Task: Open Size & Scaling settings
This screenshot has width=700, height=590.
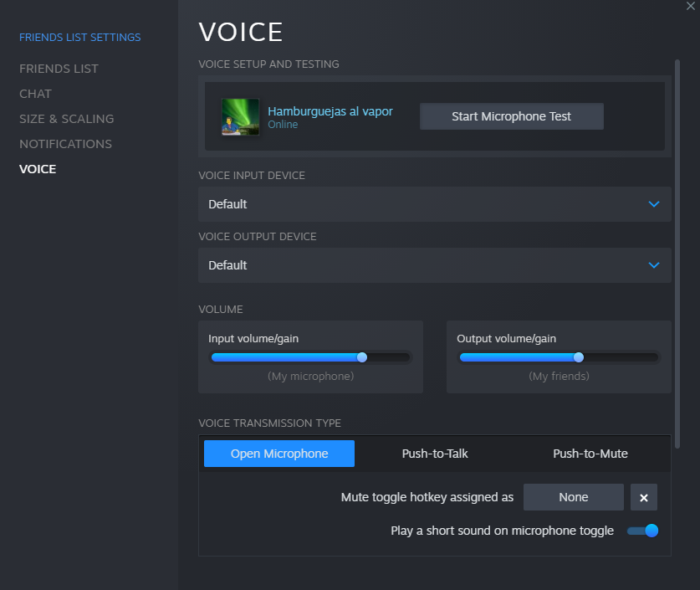Action: (66, 119)
